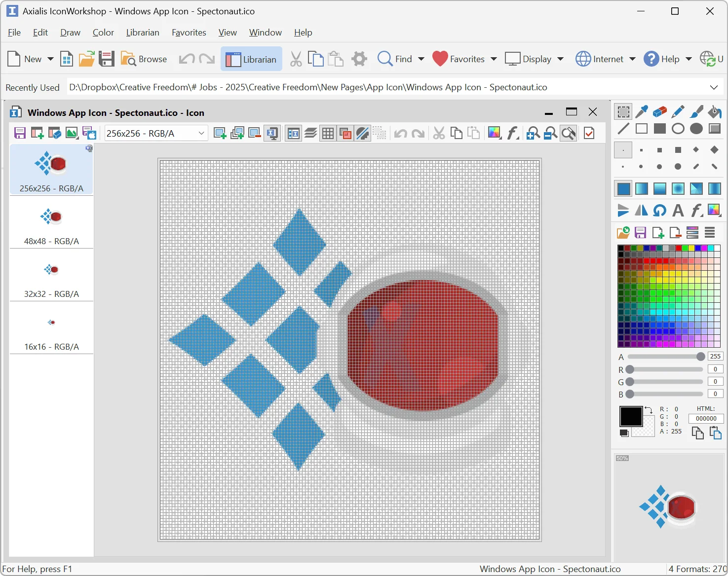This screenshot has height=576, width=728.
Task: Pick a color with the Eyedropper tool
Action: [x=642, y=111]
